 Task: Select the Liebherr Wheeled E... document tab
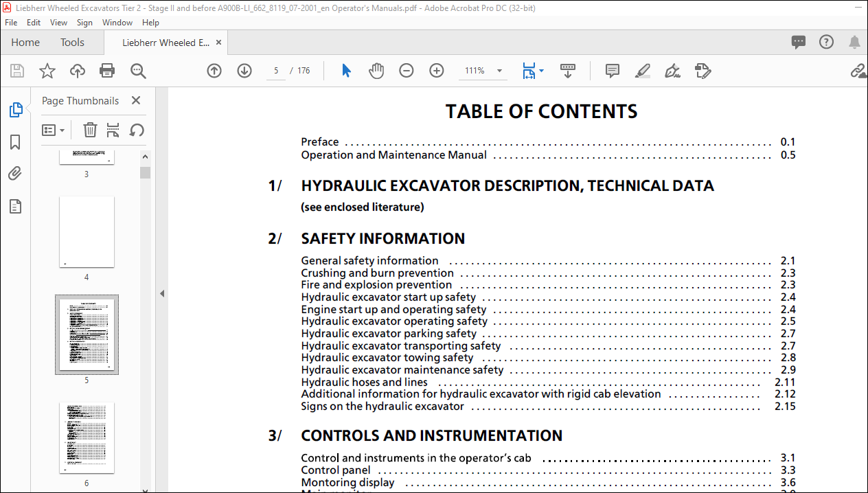tap(165, 43)
